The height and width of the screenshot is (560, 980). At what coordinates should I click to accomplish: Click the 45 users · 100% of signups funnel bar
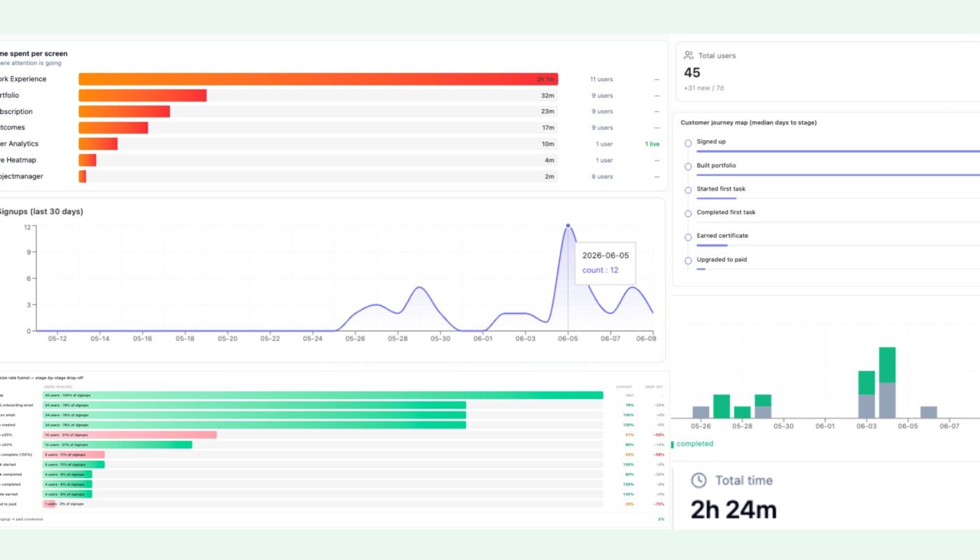(323, 395)
